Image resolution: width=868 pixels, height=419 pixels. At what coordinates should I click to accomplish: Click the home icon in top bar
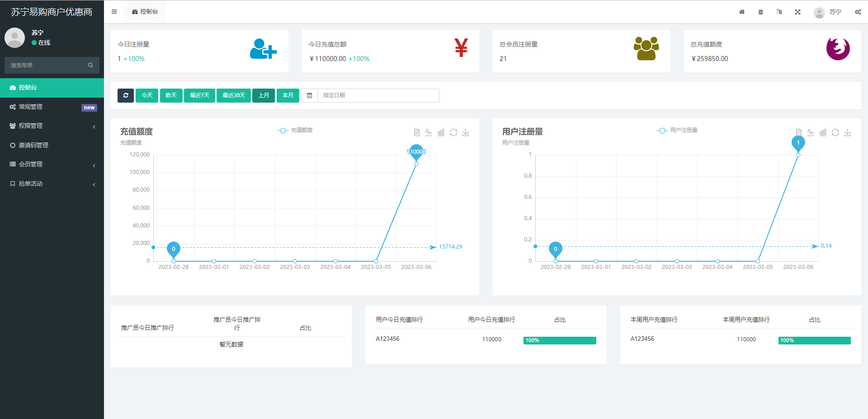(742, 12)
